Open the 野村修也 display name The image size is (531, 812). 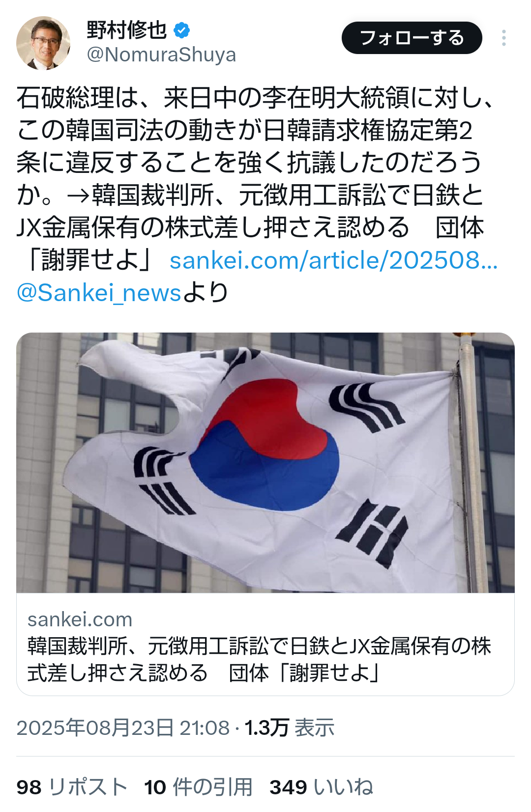click(x=127, y=30)
